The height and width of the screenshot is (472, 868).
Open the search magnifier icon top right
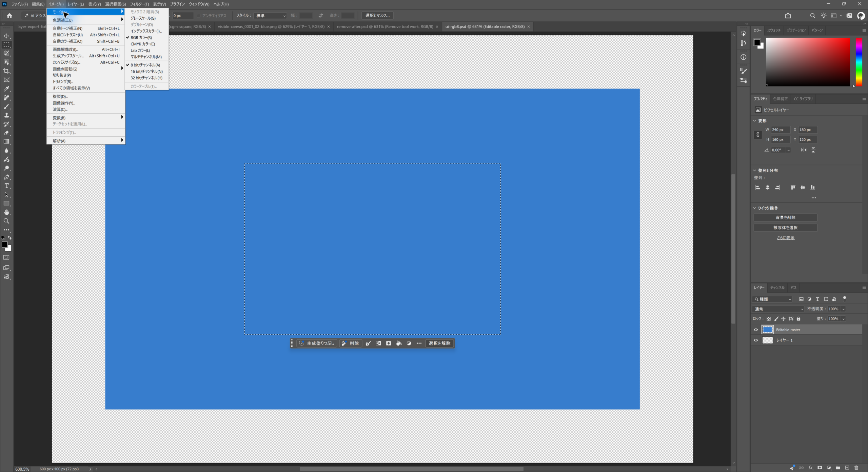pos(812,16)
